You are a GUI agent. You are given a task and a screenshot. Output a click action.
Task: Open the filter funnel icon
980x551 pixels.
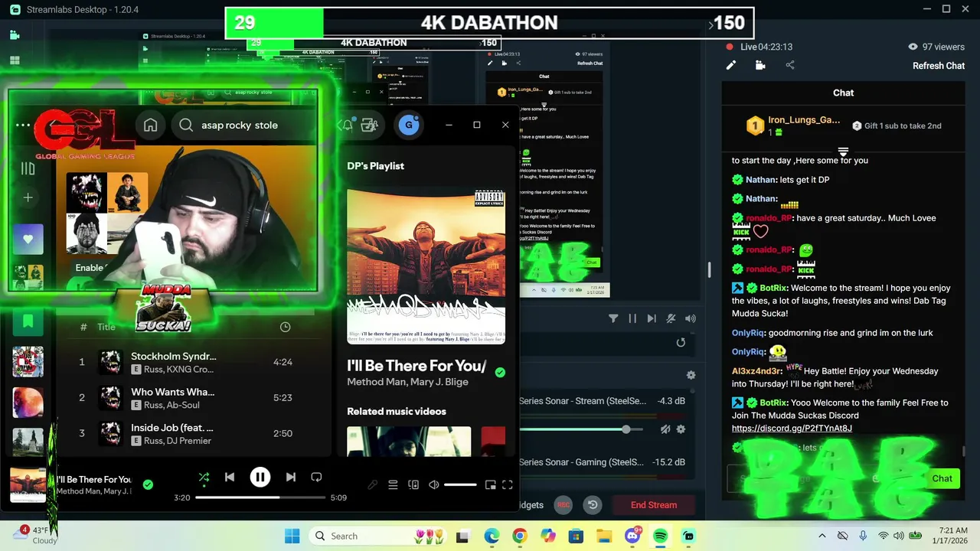click(613, 318)
